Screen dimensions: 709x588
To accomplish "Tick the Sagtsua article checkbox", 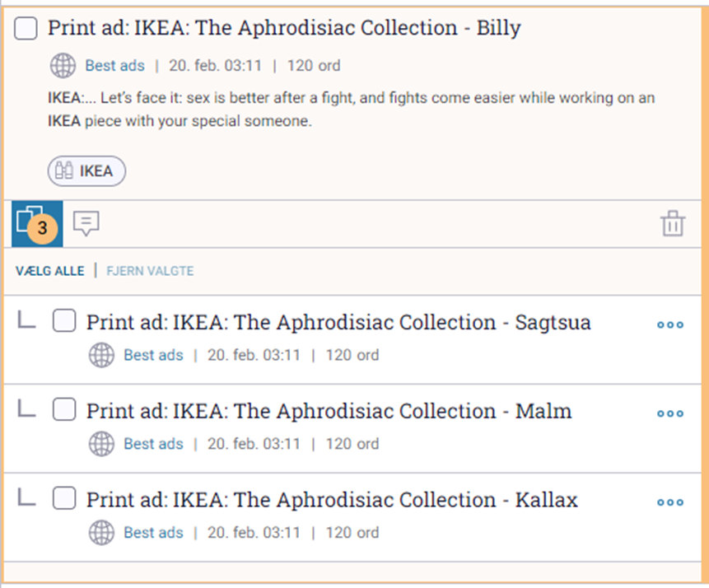I will tap(64, 320).
